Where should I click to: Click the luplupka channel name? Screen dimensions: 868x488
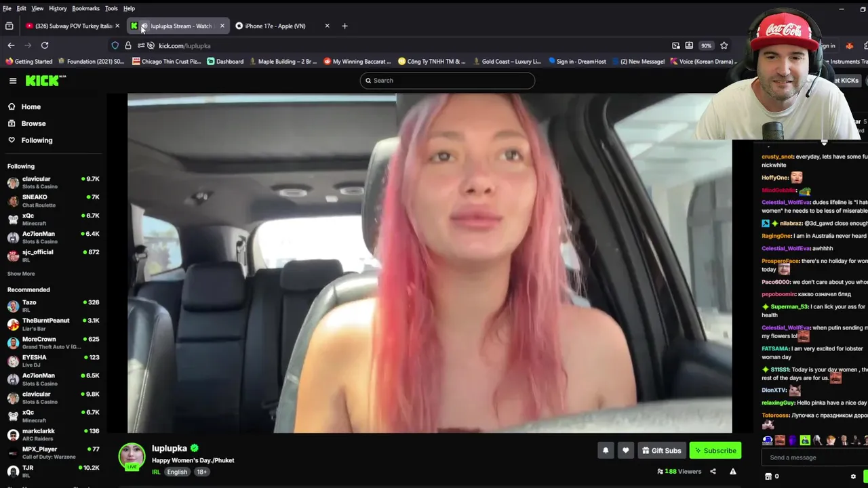pos(170,448)
